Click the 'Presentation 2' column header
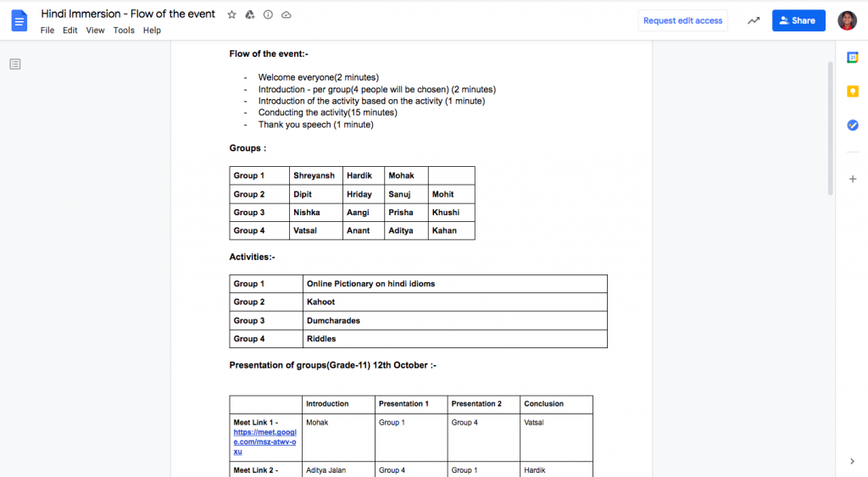The height and width of the screenshot is (477, 868). tap(483, 404)
